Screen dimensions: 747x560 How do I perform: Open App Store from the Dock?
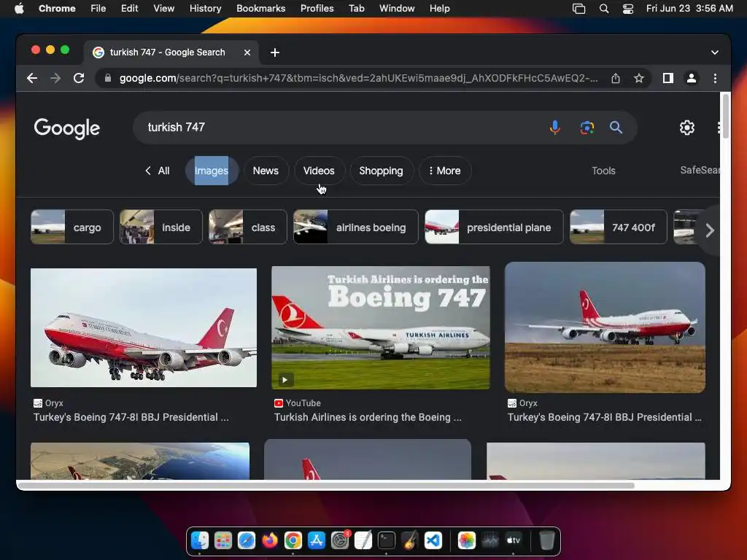tap(317, 541)
